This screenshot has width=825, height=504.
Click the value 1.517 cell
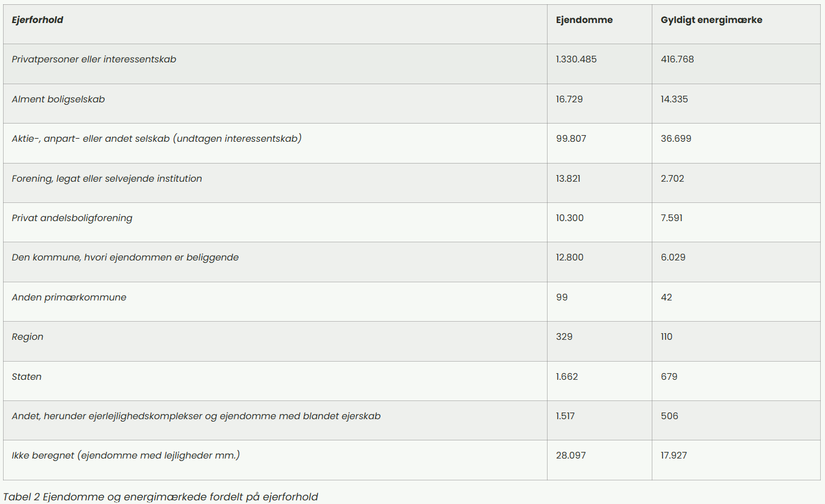[565, 416]
